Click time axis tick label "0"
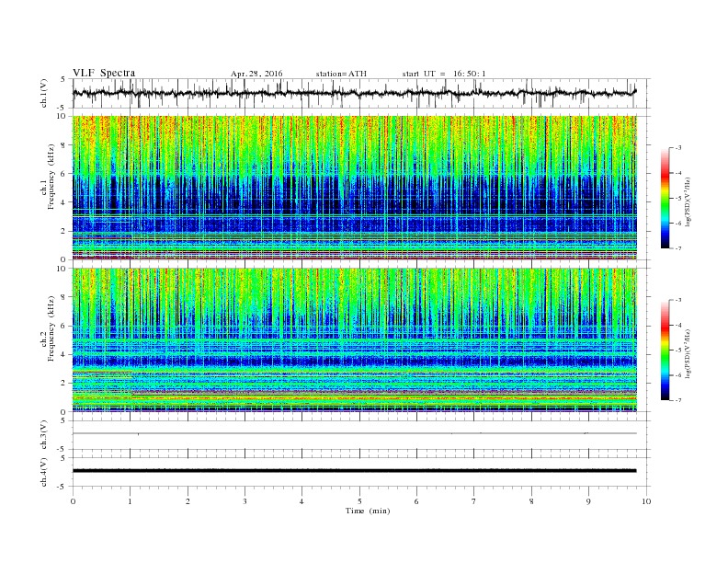 (x=73, y=501)
